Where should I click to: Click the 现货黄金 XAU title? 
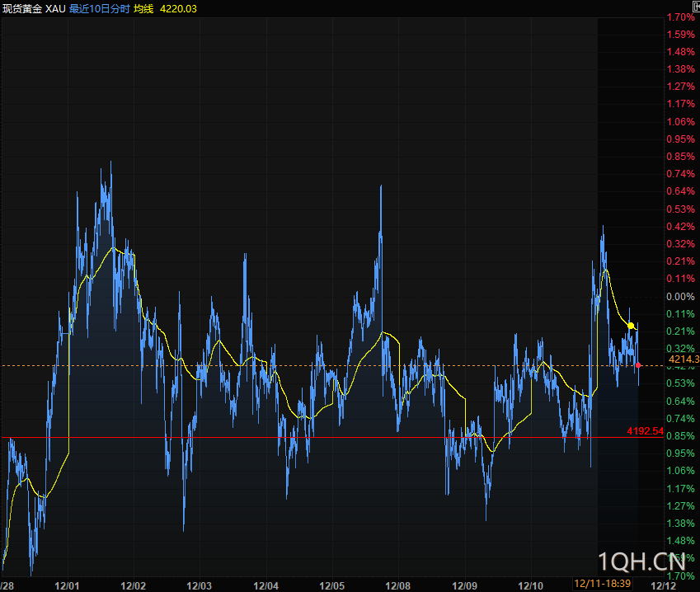click(x=34, y=9)
